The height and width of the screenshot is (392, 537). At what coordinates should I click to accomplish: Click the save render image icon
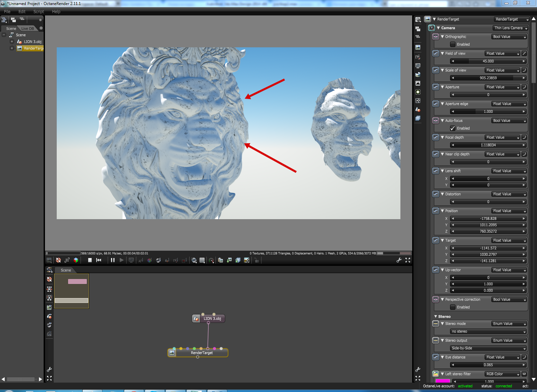click(x=229, y=260)
